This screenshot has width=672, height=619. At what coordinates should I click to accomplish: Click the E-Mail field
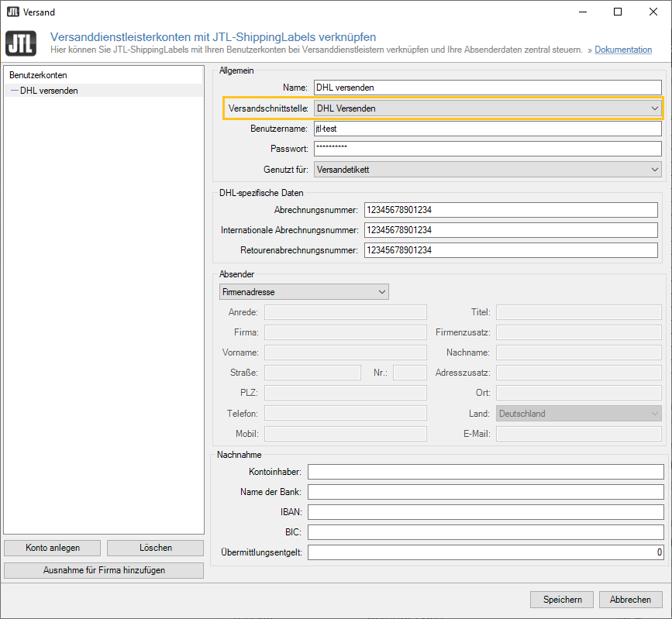[x=578, y=434]
